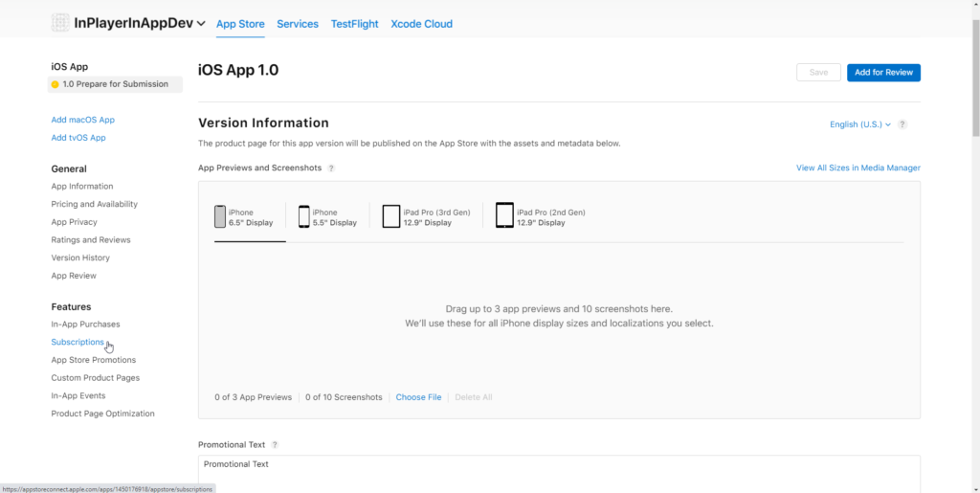Click the Delete All link
The image size is (980, 493).
tap(473, 397)
